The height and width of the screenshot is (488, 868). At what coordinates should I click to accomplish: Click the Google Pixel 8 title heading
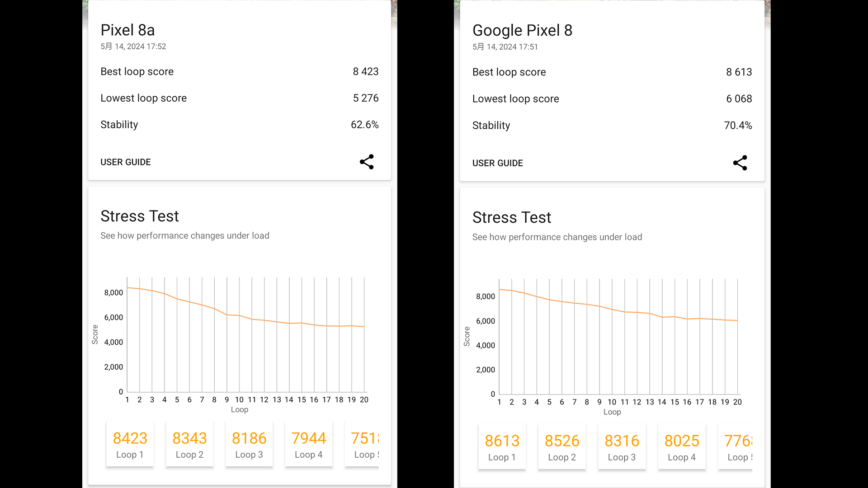522,31
